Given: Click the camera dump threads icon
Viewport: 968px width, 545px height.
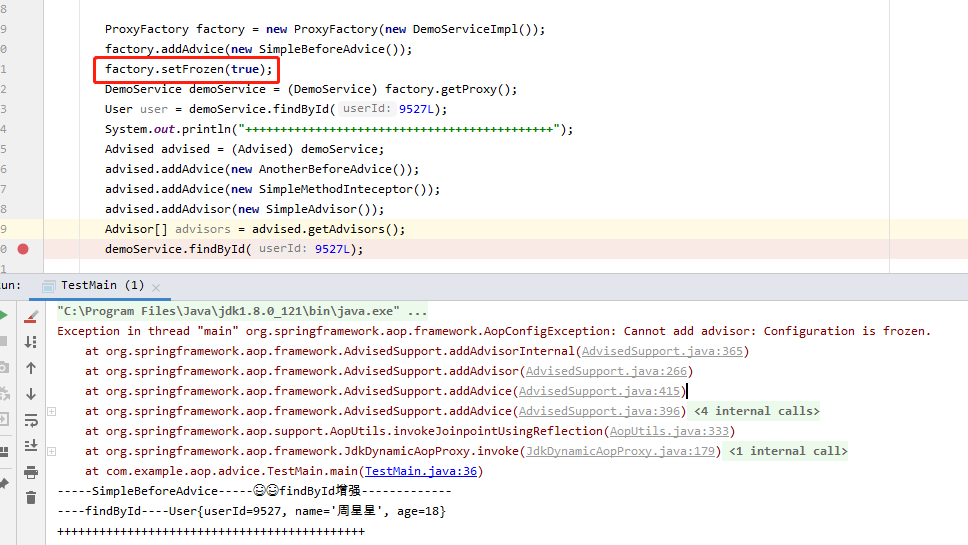Looking at the screenshot, I should (x=4, y=368).
